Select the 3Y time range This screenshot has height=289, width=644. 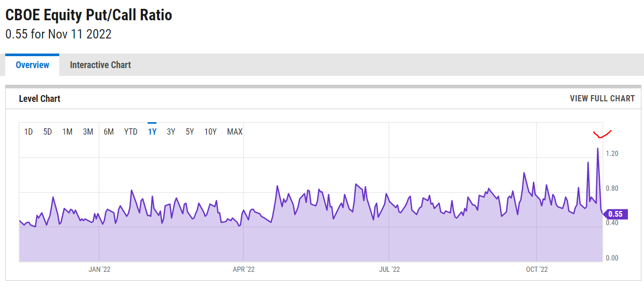(171, 132)
